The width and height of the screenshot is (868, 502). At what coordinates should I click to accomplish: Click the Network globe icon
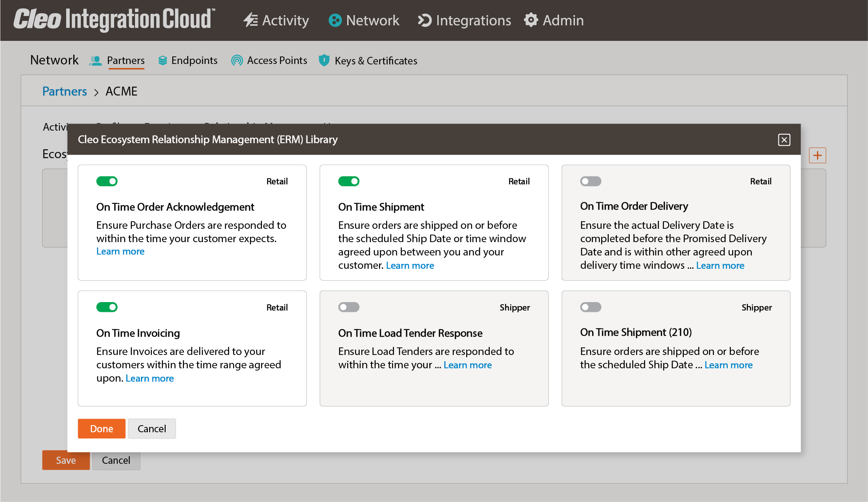click(x=335, y=20)
